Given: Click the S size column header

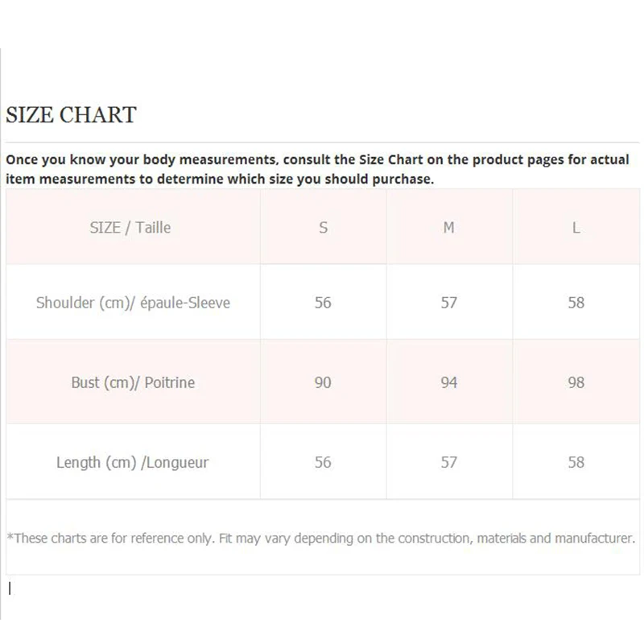Looking at the screenshot, I should tap(323, 228).
